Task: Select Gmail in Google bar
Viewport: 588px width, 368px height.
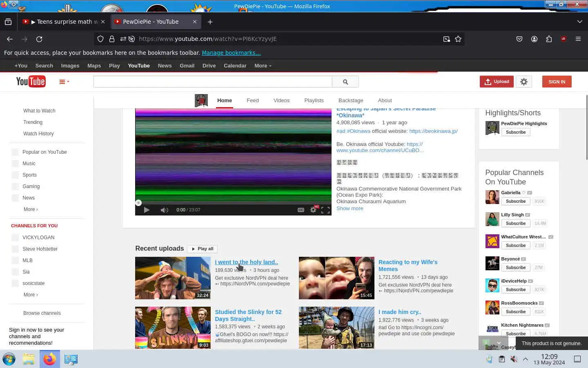Action: (x=187, y=65)
